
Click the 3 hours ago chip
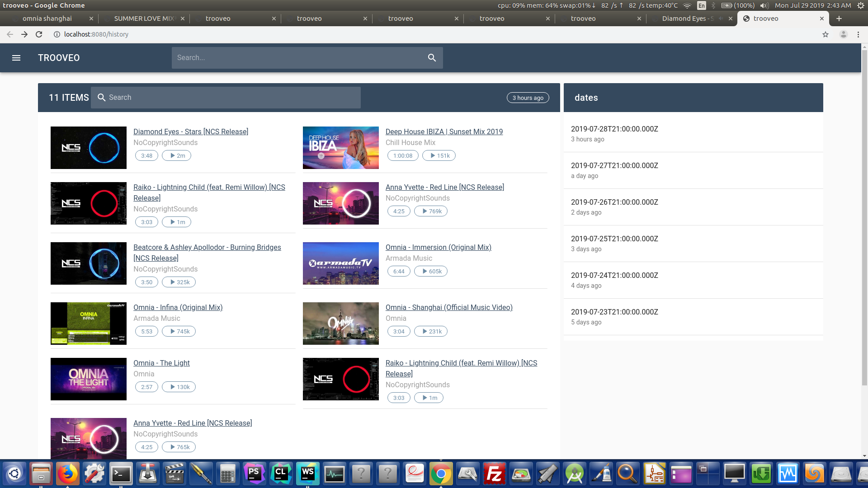click(x=528, y=98)
